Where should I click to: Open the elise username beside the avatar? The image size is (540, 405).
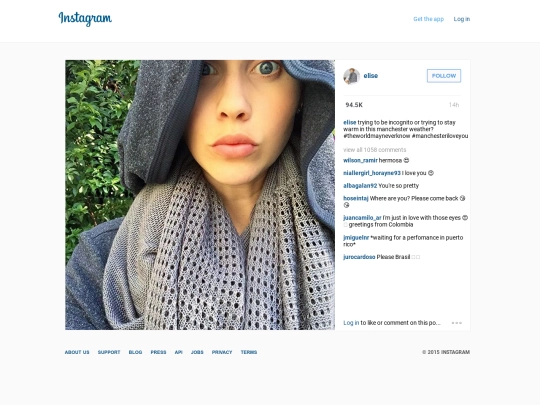(x=371, y=76)
